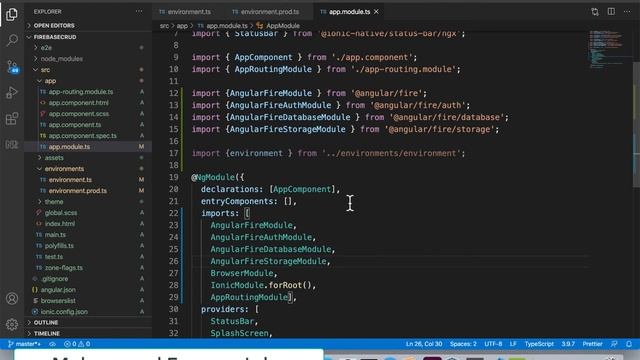The height and width of the screenshot is (360, 640).
Task: Collapse the src folder
Action: [x=45, y=70]
